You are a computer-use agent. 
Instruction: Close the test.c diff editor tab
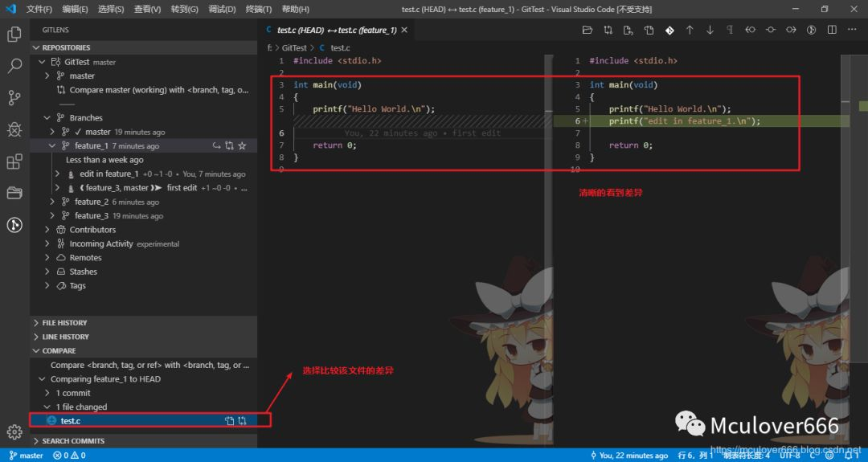(x=404, y=30)
